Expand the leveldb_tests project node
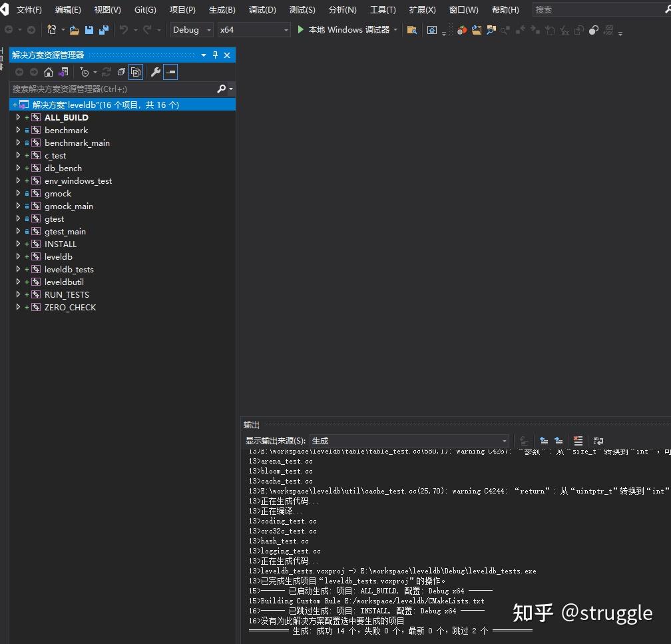Viewport: 671px width, 644px height. click(x=17, y=269)
